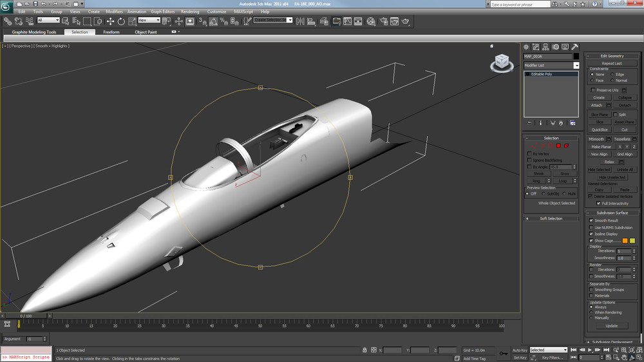This screenshot has height=362, width=644.
Task: Activate the Select and Rotate tool
Action: (x=121, y=21)
